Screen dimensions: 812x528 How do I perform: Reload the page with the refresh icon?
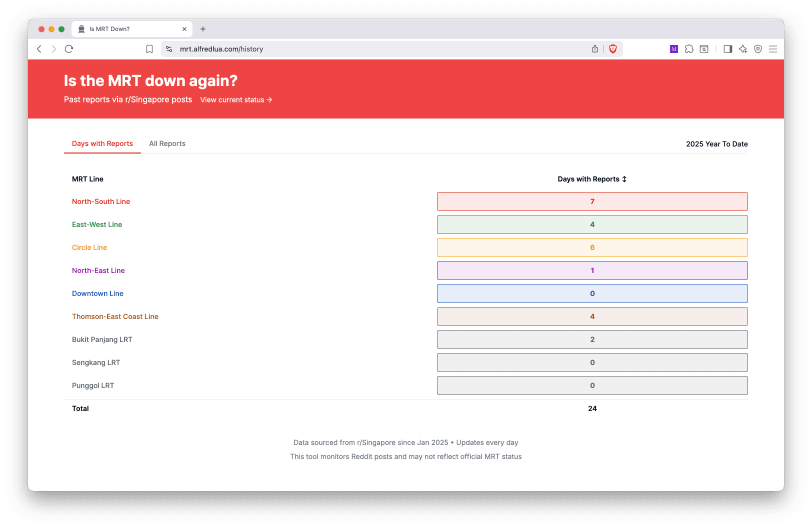click(x=69, y=49)
